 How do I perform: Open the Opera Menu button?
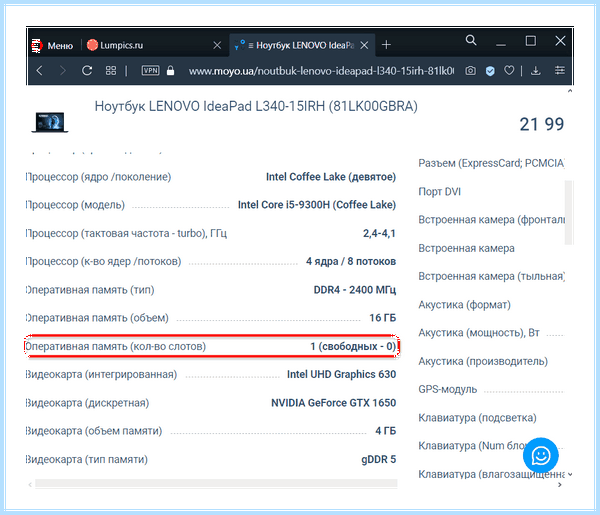click(52, 46)
